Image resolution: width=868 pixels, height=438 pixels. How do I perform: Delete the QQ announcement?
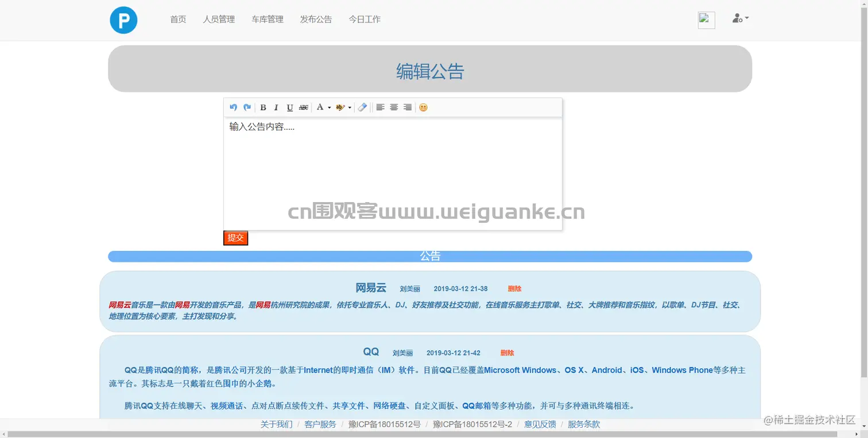tap(507, 353)
